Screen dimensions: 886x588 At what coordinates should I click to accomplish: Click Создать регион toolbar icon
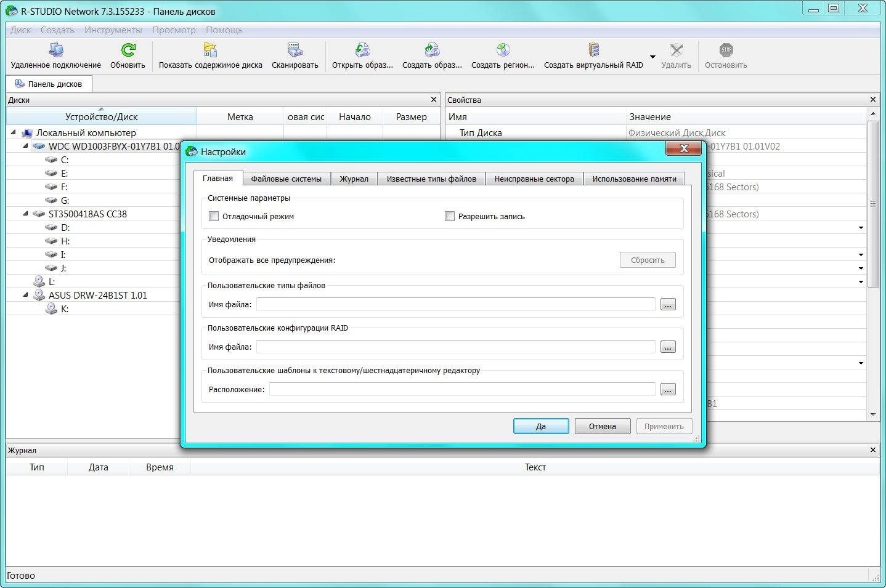503,50
